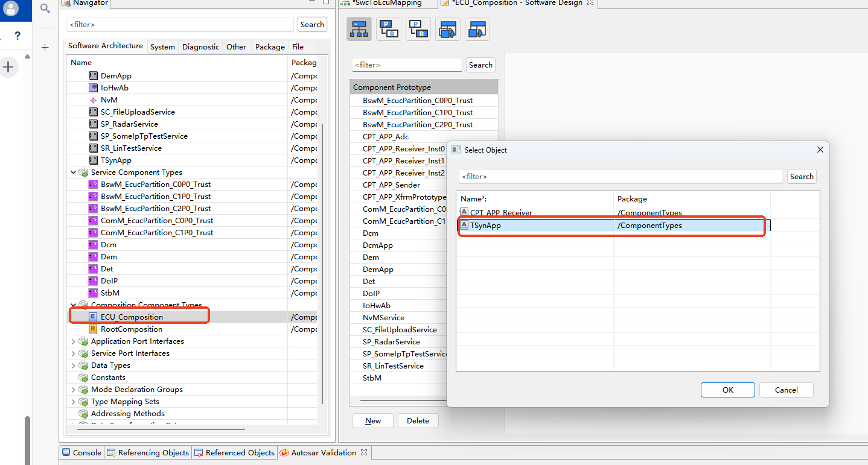This screenshot has height=465, width=868.
Task: Click the second P/R port connection toolbar icon
Action: click(x=418, y=29)
